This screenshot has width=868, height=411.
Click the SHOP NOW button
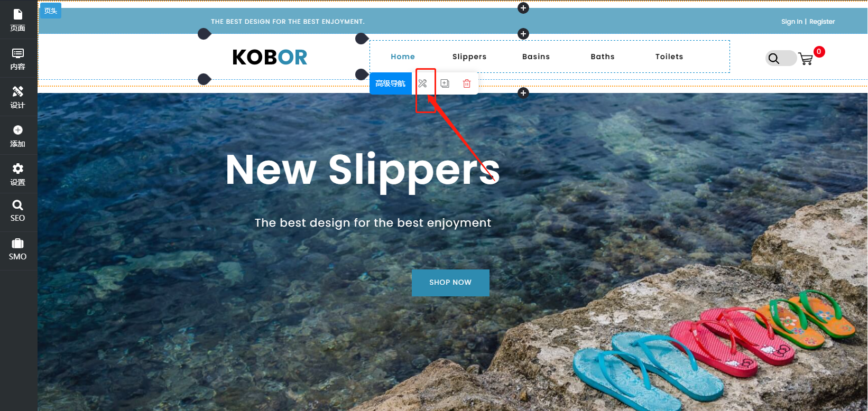coord(450,283)
